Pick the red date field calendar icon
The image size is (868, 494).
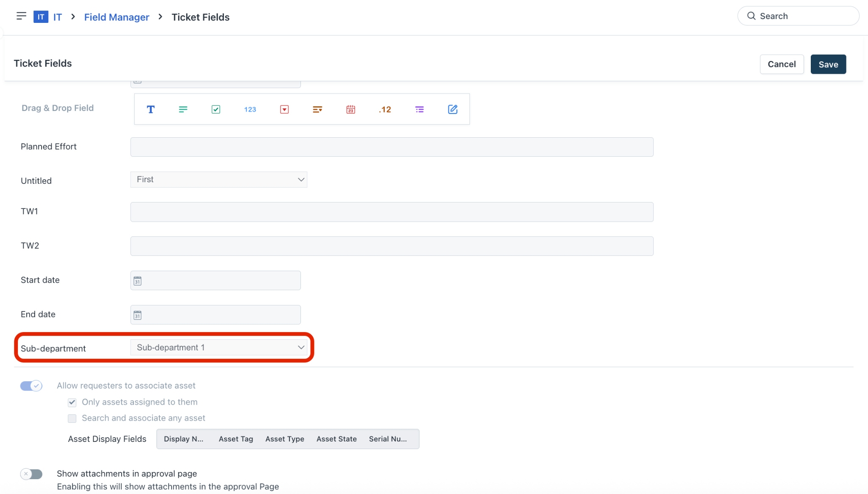tap(351, 109)
